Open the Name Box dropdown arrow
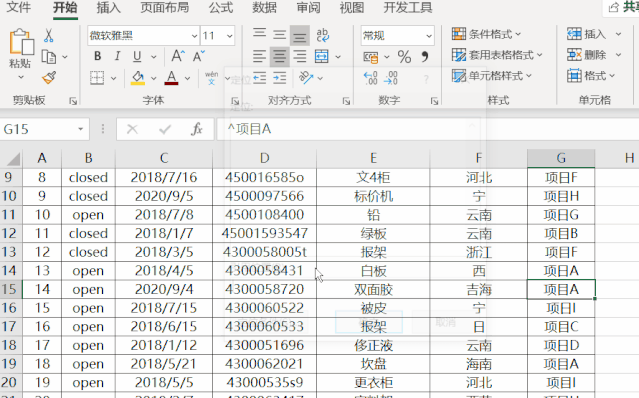Image resolution: width=639 pixels, height=398 pixels. 81,129
